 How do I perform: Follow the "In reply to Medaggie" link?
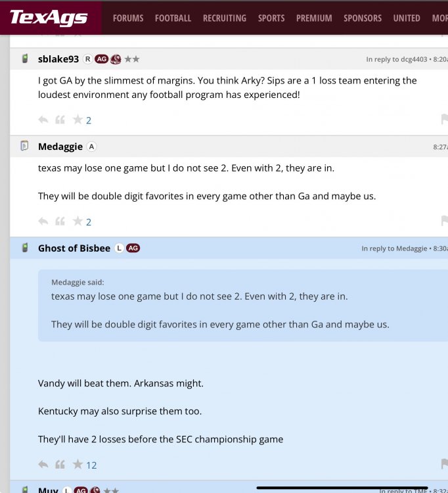393,248
